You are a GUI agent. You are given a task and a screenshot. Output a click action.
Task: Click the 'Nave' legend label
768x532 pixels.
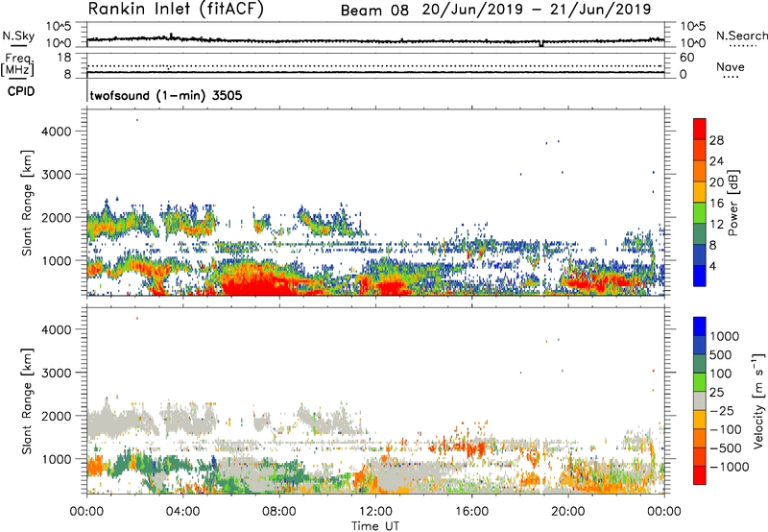731,67
